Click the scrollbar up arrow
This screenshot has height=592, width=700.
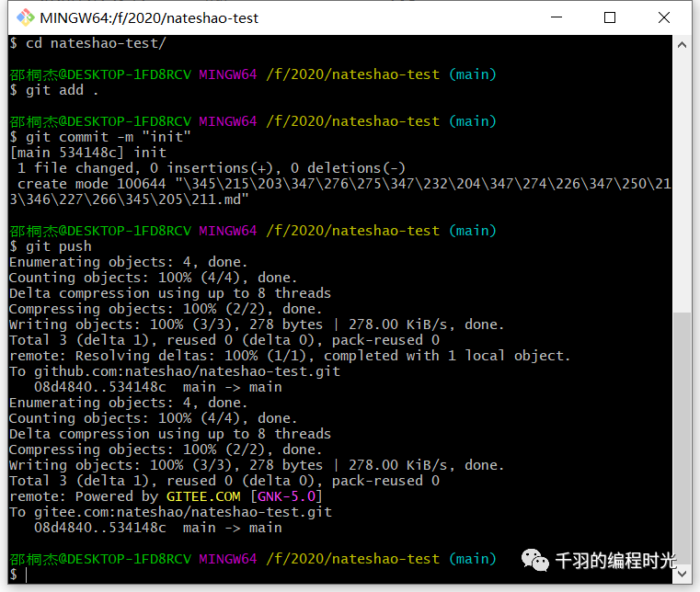682,45
